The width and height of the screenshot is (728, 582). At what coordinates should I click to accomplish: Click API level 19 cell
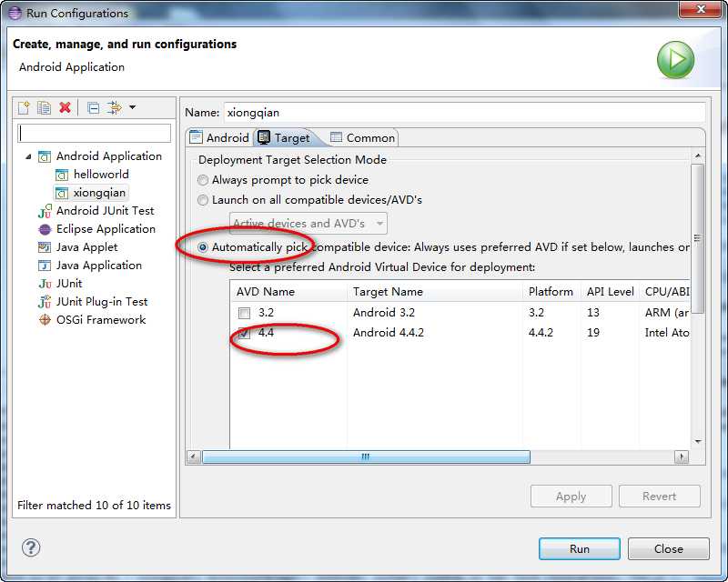(x=593, y=332)
